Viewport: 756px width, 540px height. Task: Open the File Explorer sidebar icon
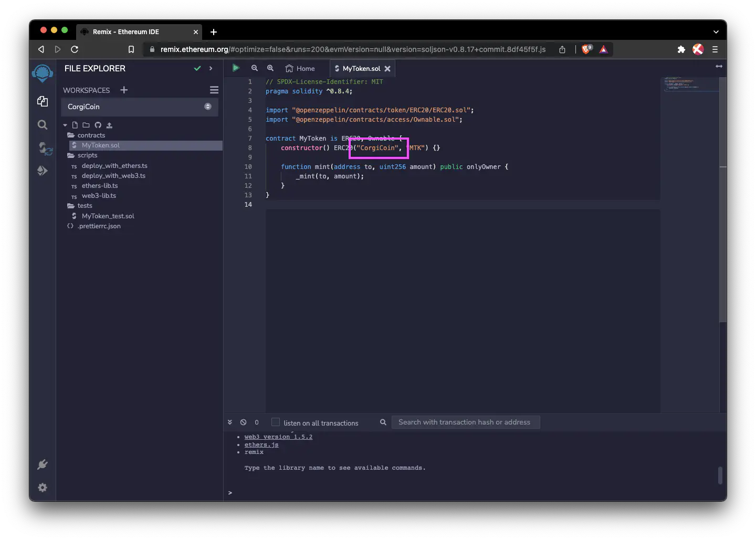click(x=43, y=101)
